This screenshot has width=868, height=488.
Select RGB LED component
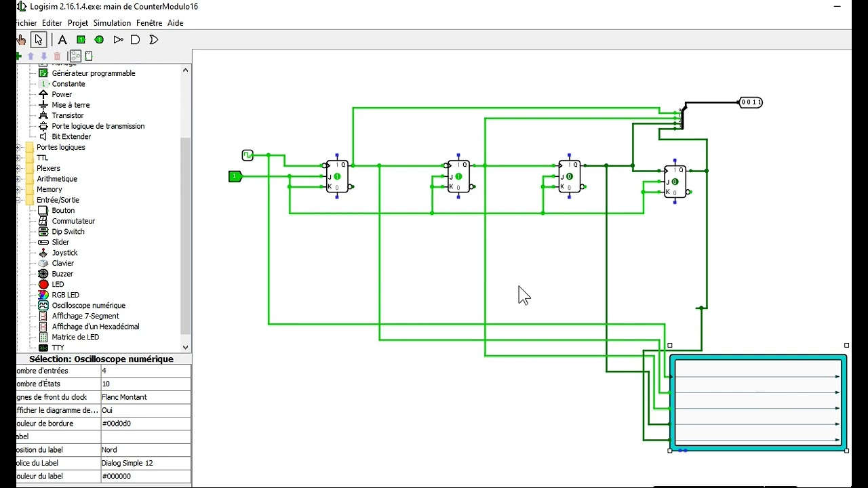point(65,295)
